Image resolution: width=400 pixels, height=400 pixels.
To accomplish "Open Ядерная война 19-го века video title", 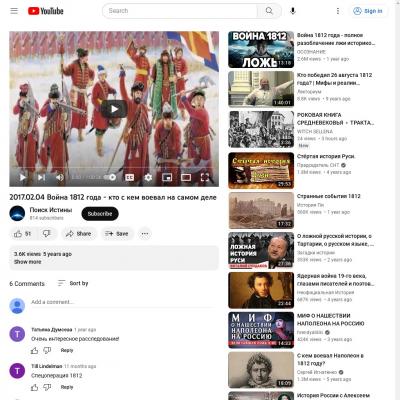I will click(x=335, y=280).
